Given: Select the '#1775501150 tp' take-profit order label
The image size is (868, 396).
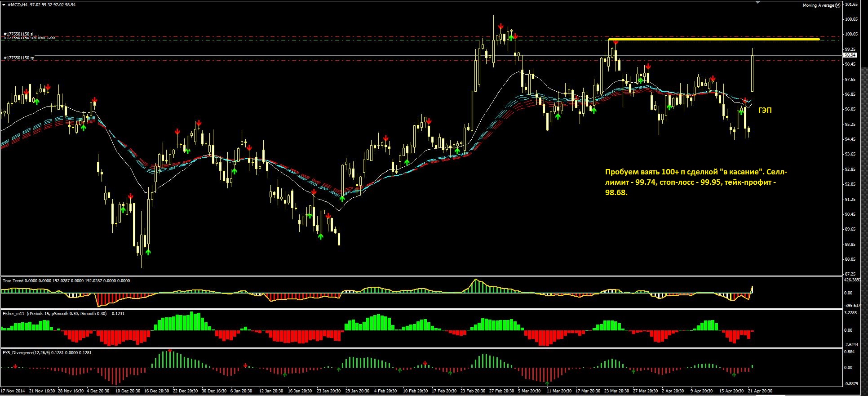Looking at the screenshot, I should click(x=19, y=58).
